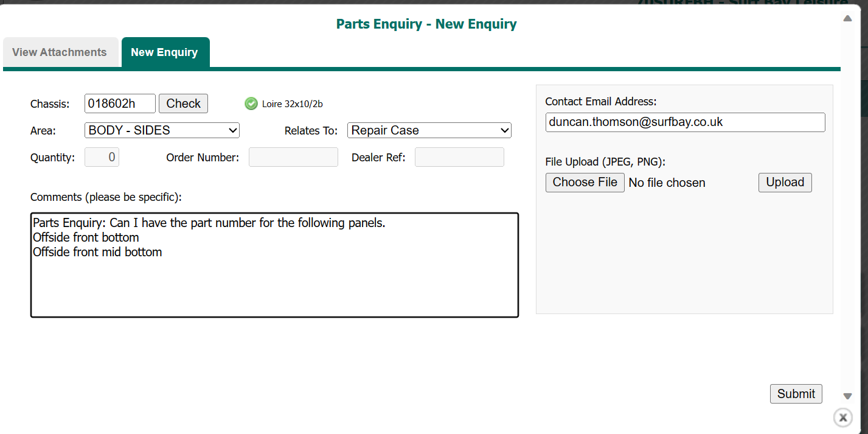Focus the Contact Email Address field
Screen dimensions: 868x434
685,122
